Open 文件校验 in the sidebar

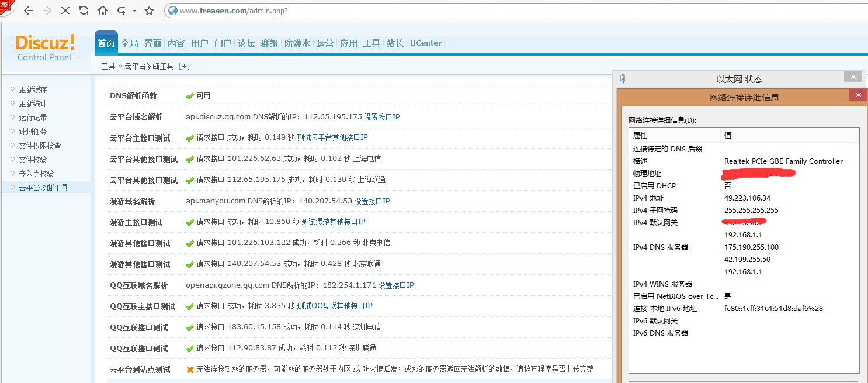pos(33,160)
